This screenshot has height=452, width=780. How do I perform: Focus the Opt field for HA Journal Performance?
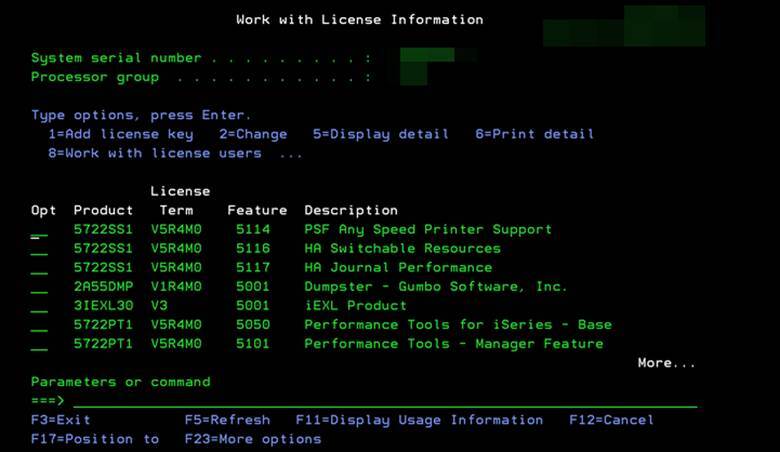[x=39, y=268]
